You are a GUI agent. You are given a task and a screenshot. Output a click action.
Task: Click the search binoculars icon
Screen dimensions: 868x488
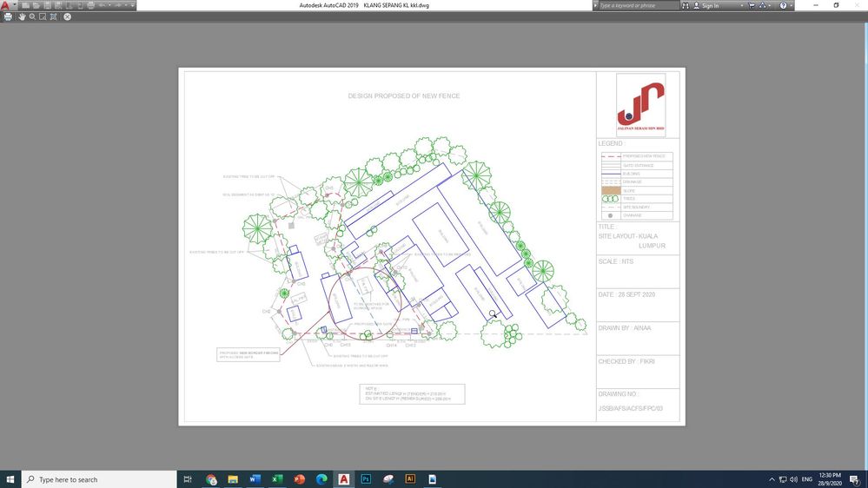686,5
